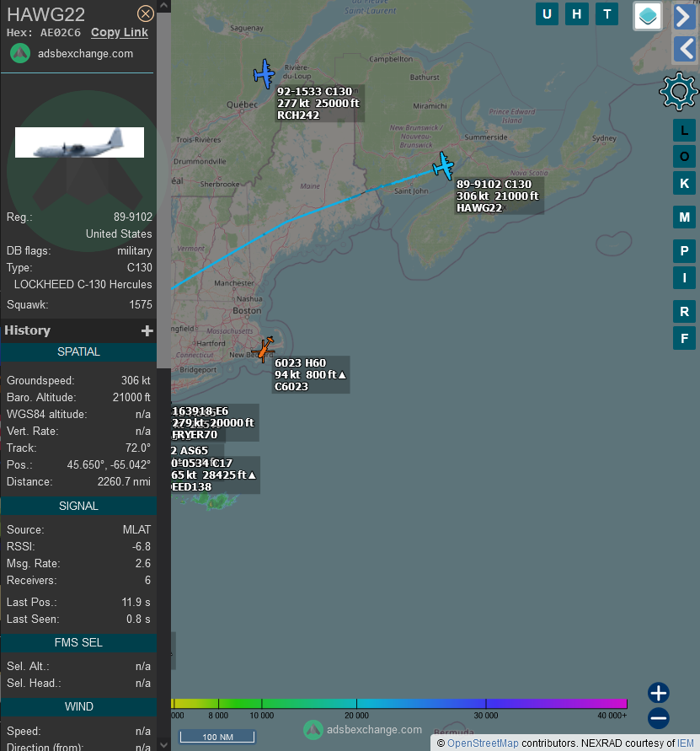Click the FRYER70 aircraft label
Screen dimensions: 700x751
tap(215, 423)
